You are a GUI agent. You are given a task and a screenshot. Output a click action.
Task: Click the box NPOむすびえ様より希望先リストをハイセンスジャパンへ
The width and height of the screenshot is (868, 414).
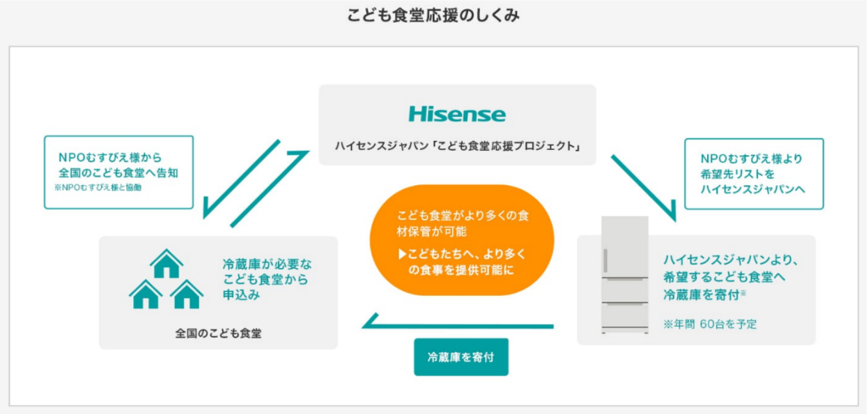coord(754,173)
